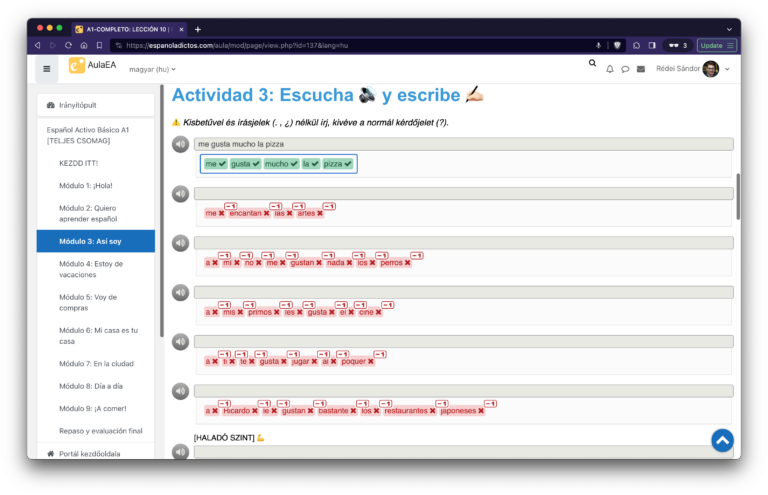Bookmark the page via bookmark icon
The width and height of the screenshot is (768, 495).
coord(99,46)
